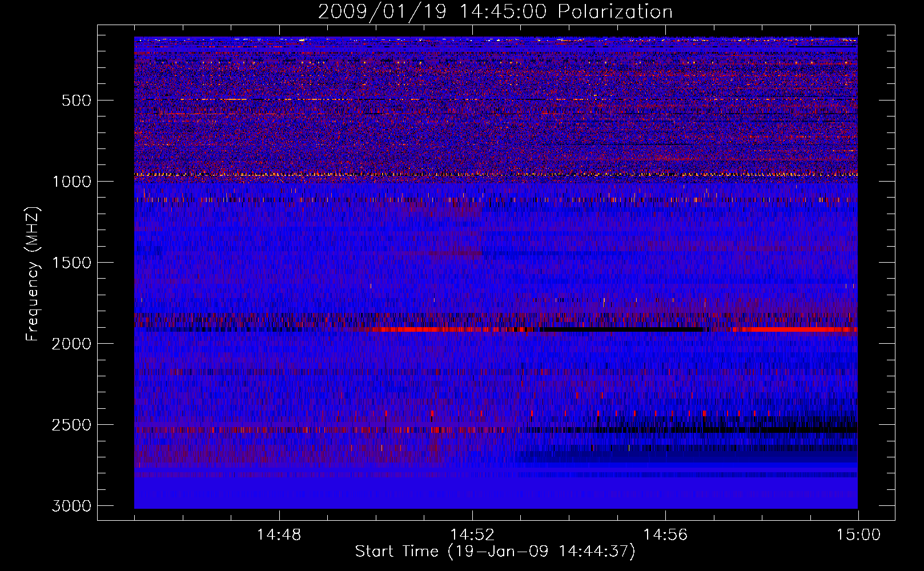Click the 500 frequency tick label
Screen dimensions: 924x571
pos(77,100)
